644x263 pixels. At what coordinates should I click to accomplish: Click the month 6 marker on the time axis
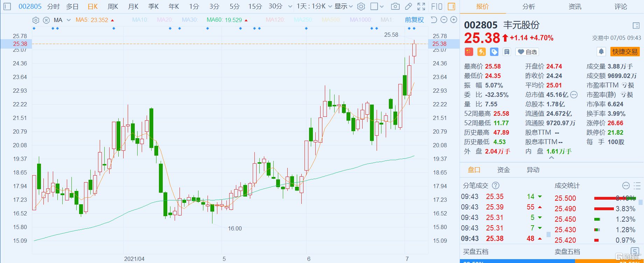click(x=309, y=259)
